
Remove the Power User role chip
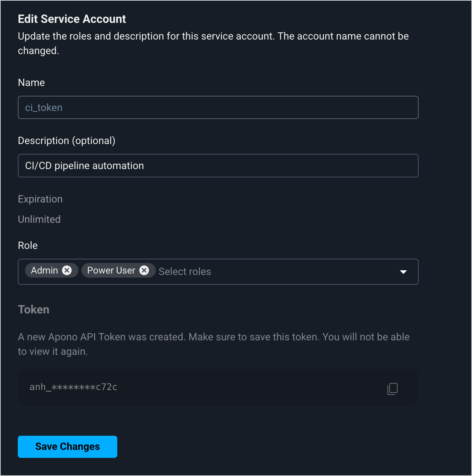click(x=144, y=270)
